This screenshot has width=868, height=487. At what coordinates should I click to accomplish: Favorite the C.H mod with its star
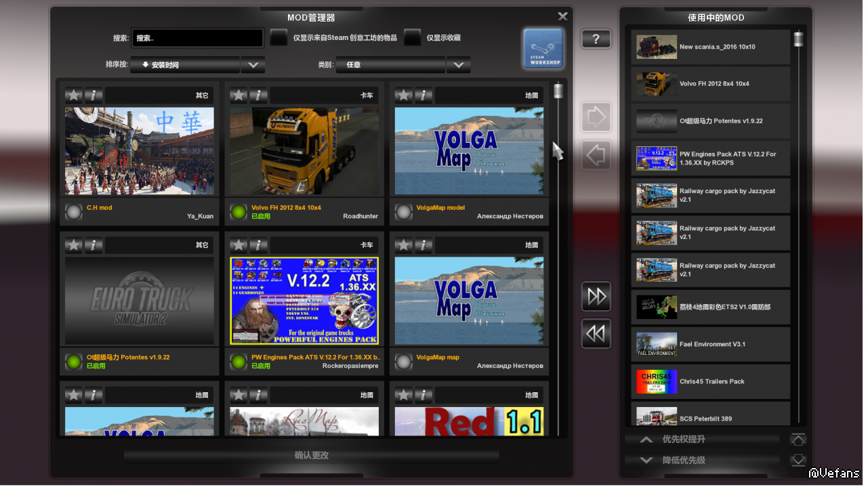(x=73, y=95)
